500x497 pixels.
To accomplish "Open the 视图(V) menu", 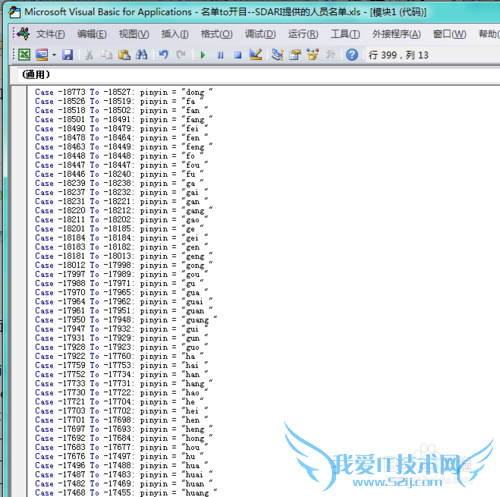I will pyautogui.click(x=134, y=34).
